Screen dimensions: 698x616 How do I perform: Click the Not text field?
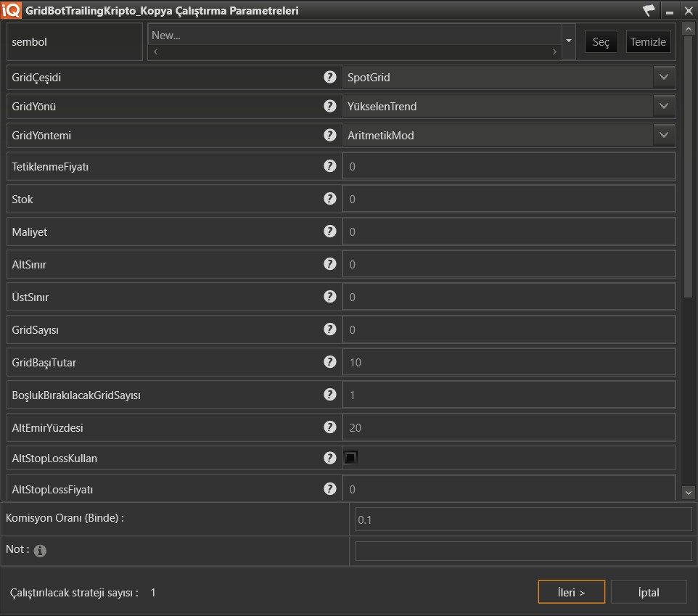tap(523, 551)
